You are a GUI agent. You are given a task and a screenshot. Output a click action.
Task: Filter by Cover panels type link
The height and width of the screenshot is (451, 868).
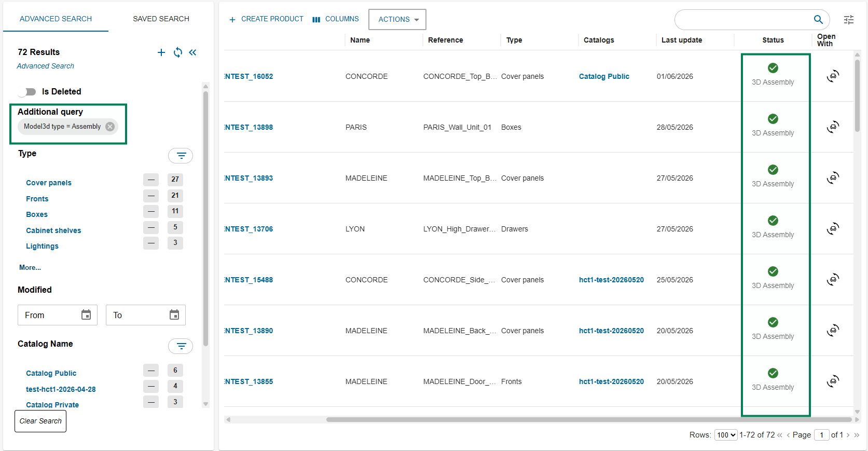point(49,183)
